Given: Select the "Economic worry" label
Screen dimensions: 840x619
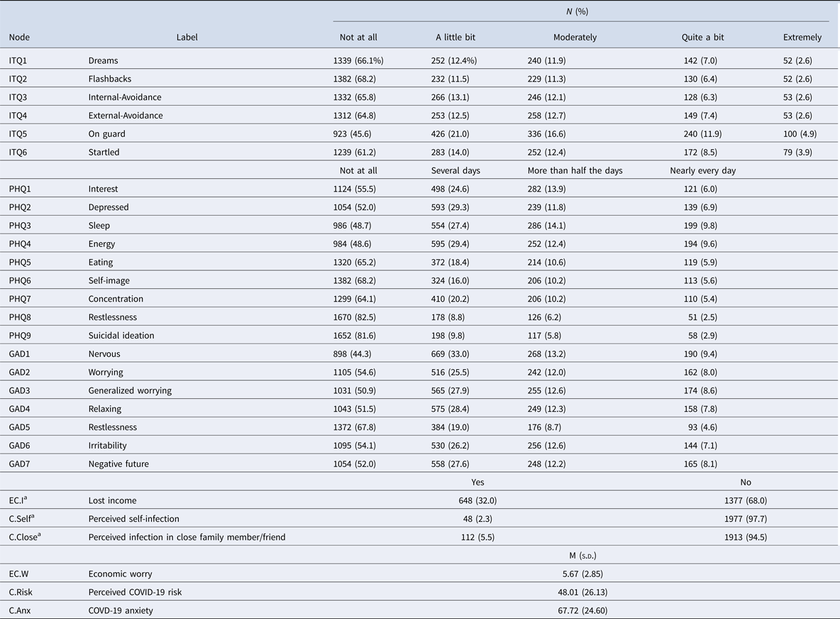Looking at the screenshot, I should pos(120,574).
